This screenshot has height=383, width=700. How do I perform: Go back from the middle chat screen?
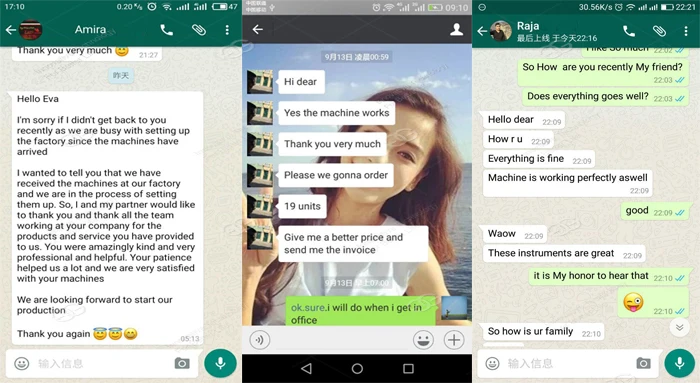(x=258, y=29)
